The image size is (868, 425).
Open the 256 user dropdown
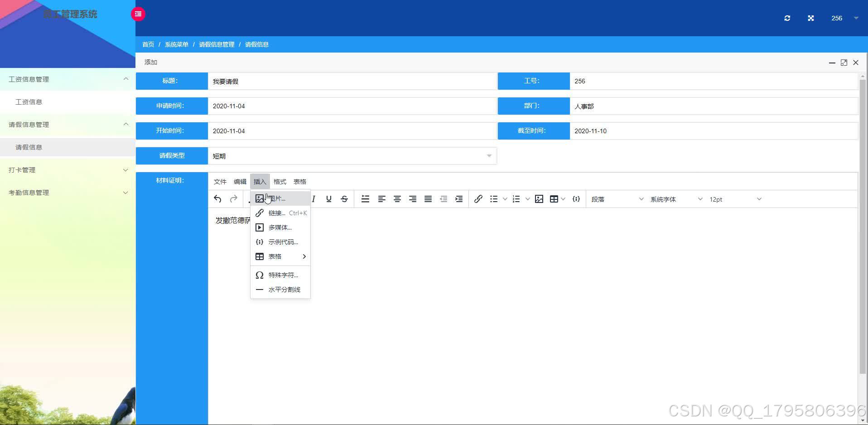[x=844, y=18]
